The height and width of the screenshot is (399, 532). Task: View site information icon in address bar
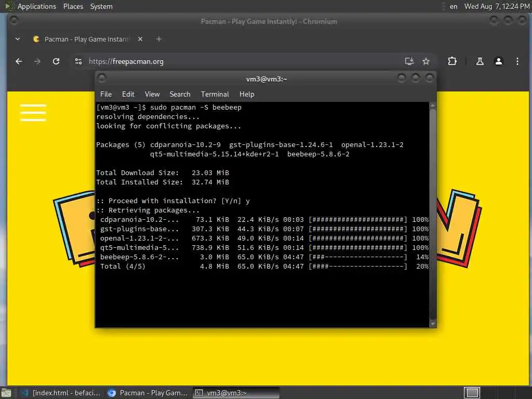pos(78,61)
